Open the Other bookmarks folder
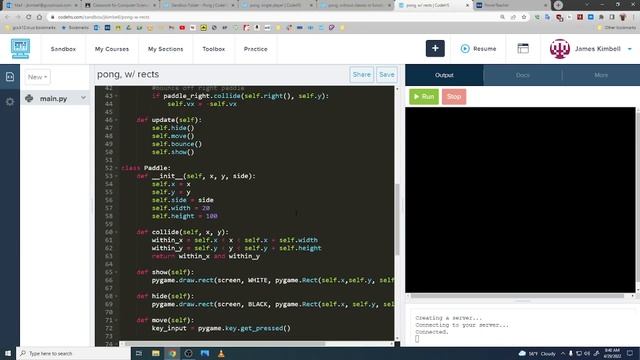The width and height of the screenshot is (640, 360). tap(616, 28)
